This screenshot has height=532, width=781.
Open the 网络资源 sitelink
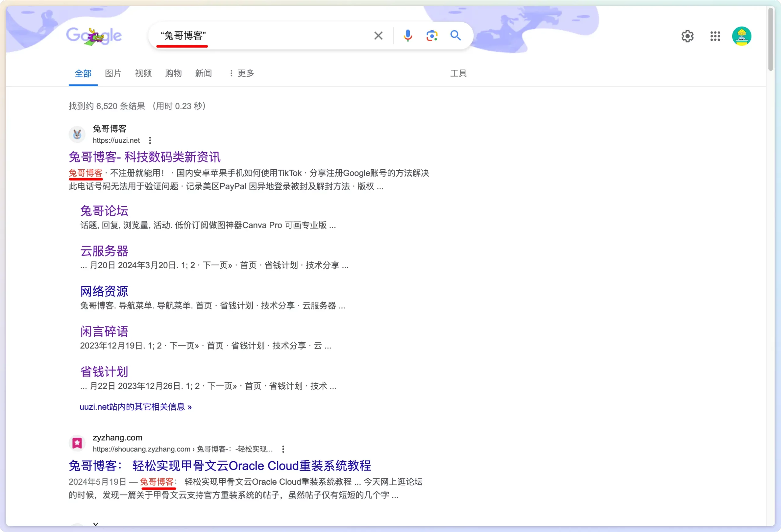(104, 291)
